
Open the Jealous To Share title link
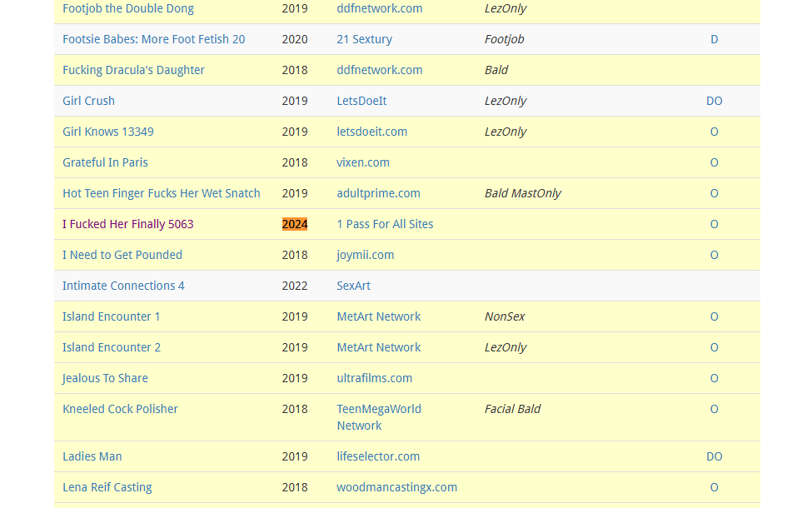pyautogui.click(x=105, y=378)
